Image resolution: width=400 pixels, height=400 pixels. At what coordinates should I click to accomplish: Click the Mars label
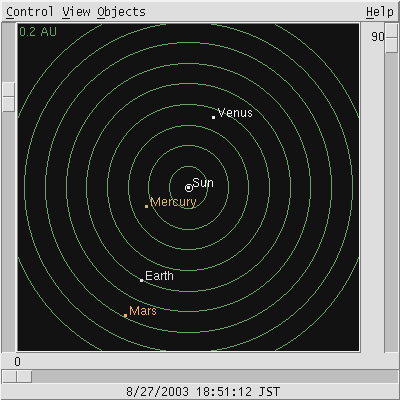[x=143, y=311]
